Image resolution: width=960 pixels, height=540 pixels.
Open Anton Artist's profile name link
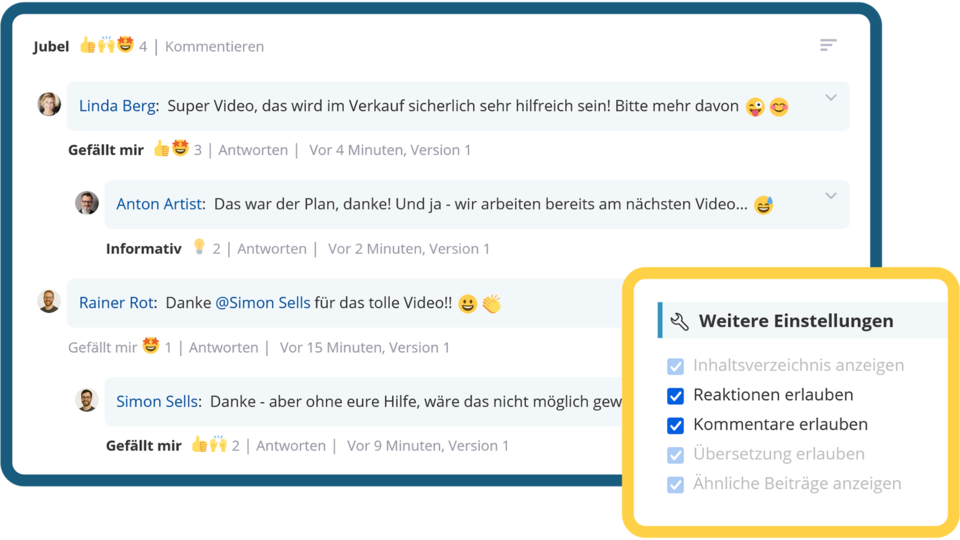(159, 204)
